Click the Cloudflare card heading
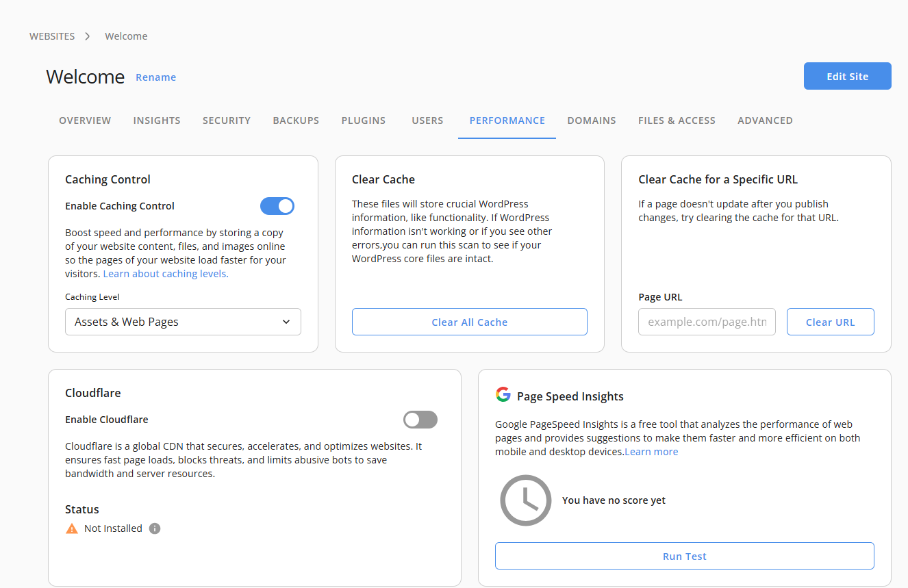 point(93,393)
